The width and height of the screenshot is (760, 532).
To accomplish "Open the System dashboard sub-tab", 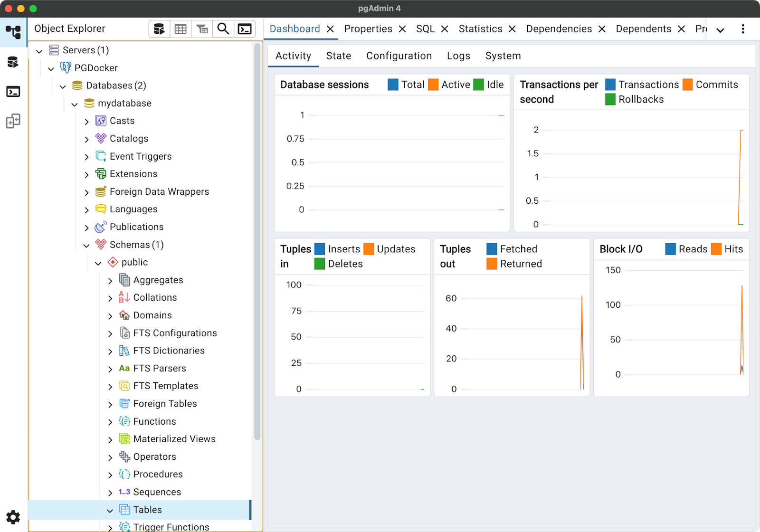I will [503, 56].
